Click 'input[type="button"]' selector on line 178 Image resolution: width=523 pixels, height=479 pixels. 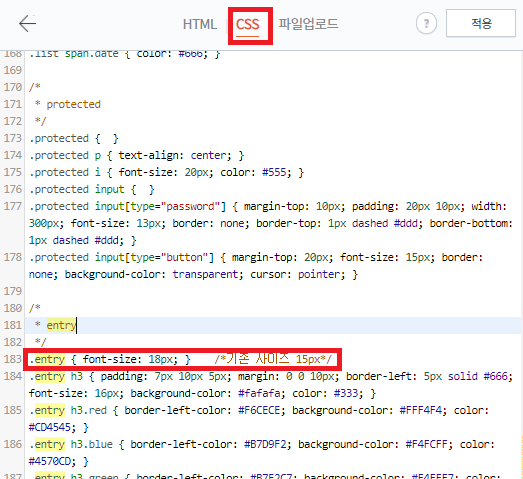pyautogui.click(x=154, y=258)
